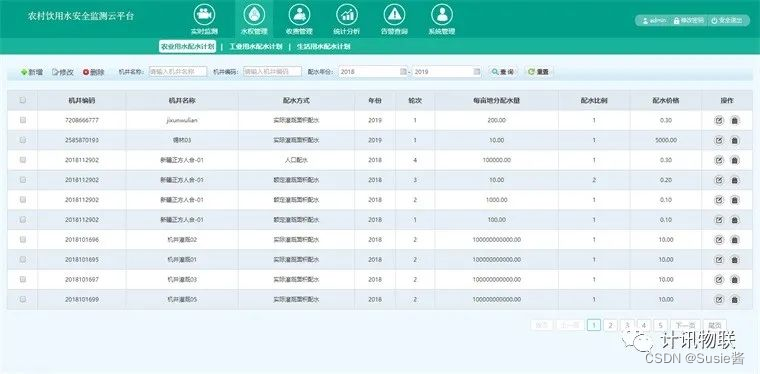This screenshot has width=760, height=374.
Task: Open calendar picker for end year 2019
Action: click(x=476, y=72)
